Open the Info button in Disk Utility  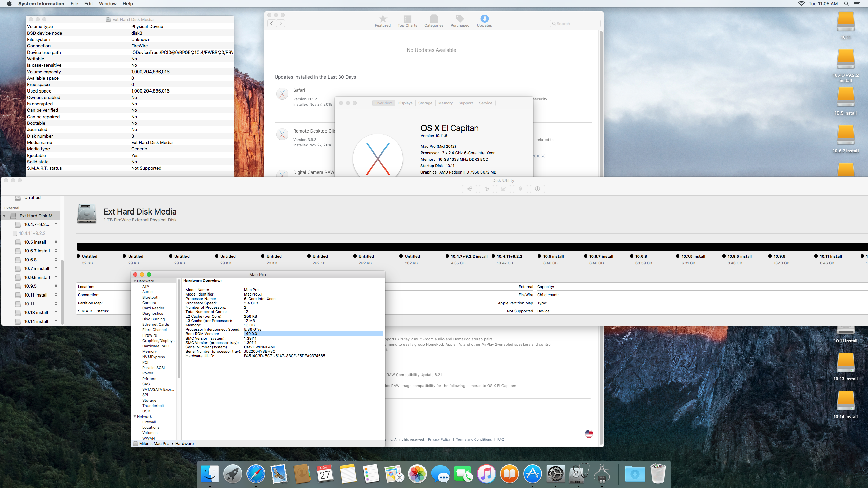click(x=537, y=189)
